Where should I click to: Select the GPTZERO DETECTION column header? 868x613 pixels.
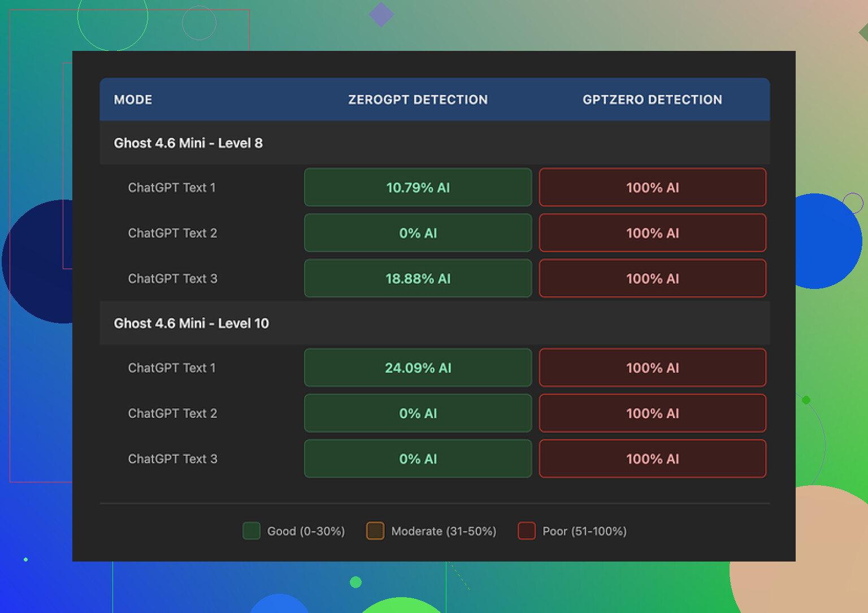(x=652, y=100)
